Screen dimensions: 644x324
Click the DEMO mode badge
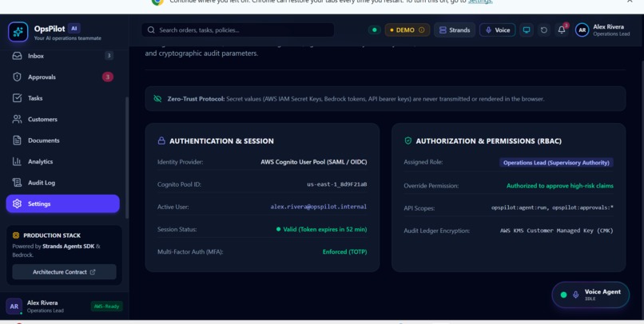(407, 30)
